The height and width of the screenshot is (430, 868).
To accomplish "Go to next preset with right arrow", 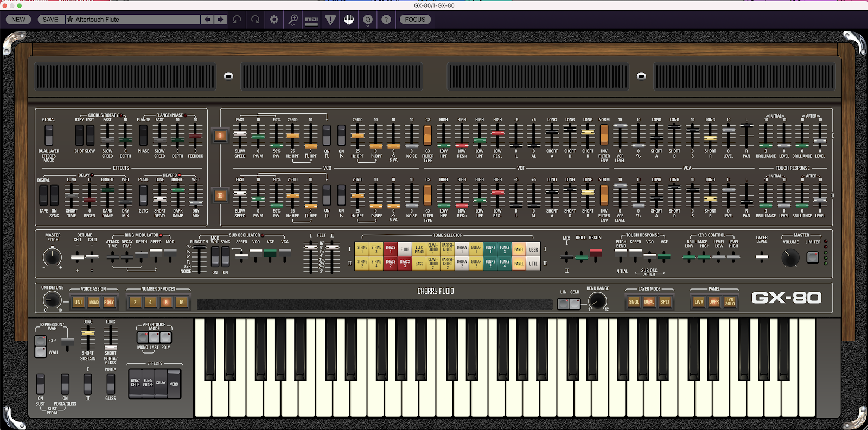I will [x=220, y=20].
